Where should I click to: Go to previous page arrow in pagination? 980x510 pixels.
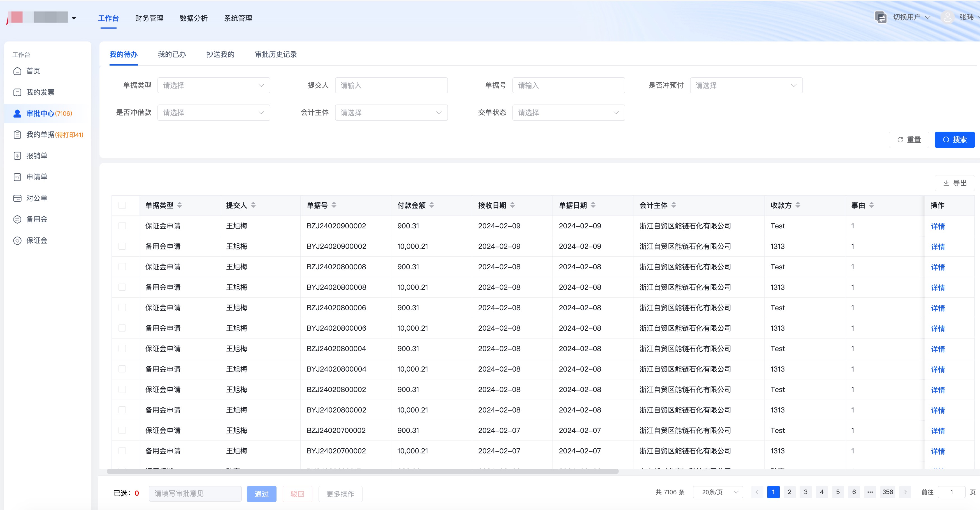(x=757, y=492)
